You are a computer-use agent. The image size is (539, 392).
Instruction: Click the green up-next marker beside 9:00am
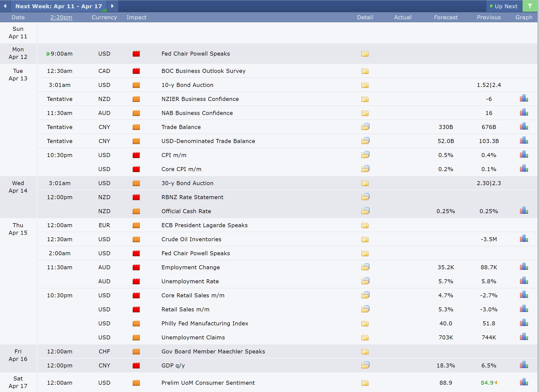pos(48,54)
